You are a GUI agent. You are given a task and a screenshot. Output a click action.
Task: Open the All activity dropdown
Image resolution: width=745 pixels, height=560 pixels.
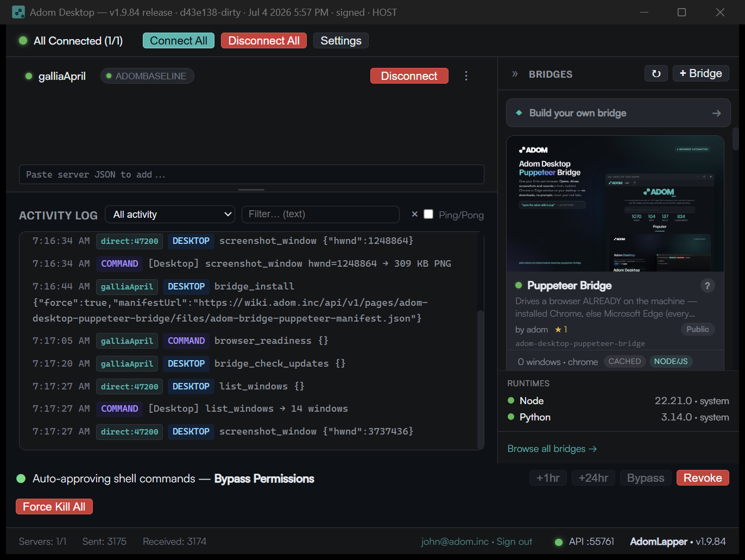(171, 215)
